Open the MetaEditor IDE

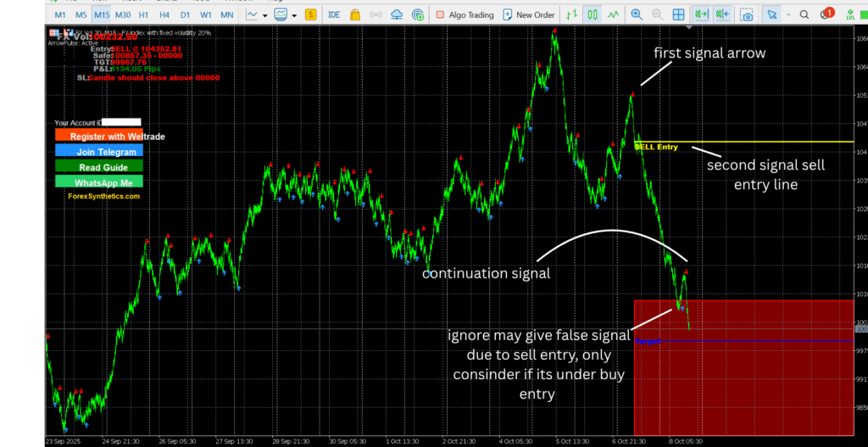pos(334,14)
